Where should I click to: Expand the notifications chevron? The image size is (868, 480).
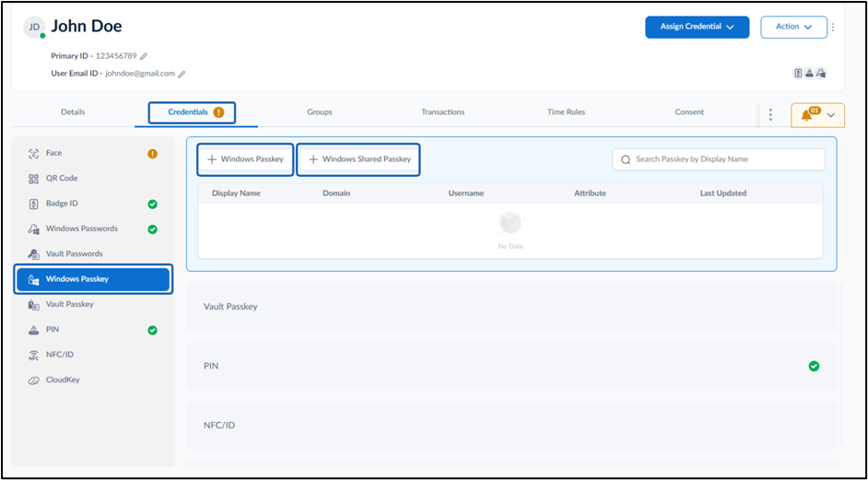(830, 115)
